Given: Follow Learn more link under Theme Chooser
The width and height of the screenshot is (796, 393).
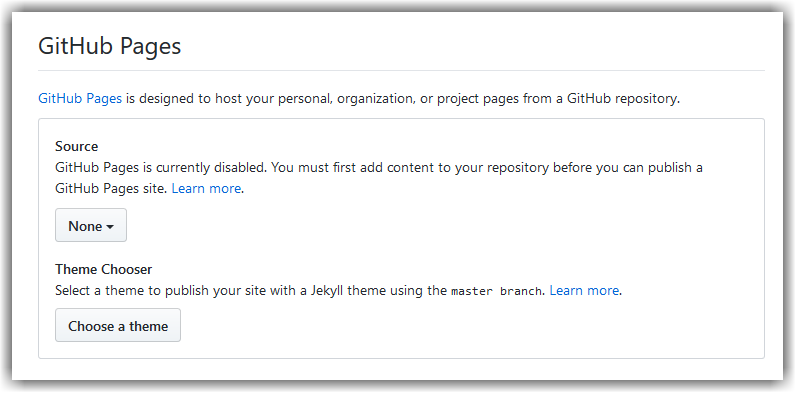Looking at the screenshot, I should pos(584,290).
